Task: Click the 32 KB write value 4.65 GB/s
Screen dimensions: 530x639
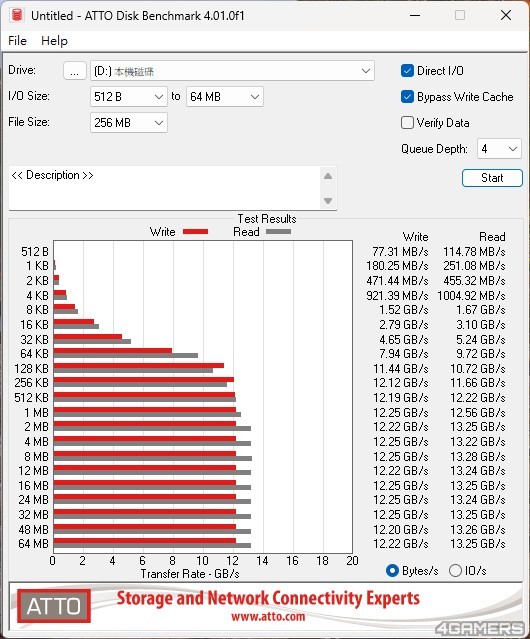Action: [x=404, y=339]
